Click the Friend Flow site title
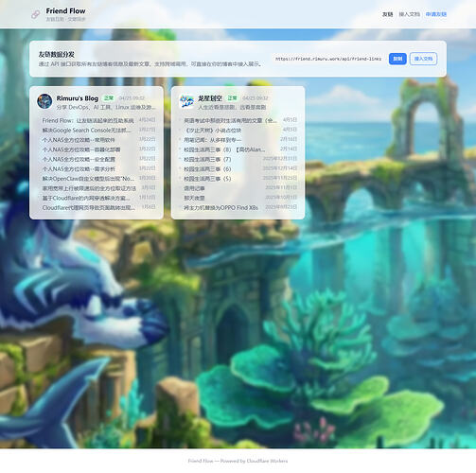The height and width of the screenshot is (473, 476). click(x=65, y=11)
